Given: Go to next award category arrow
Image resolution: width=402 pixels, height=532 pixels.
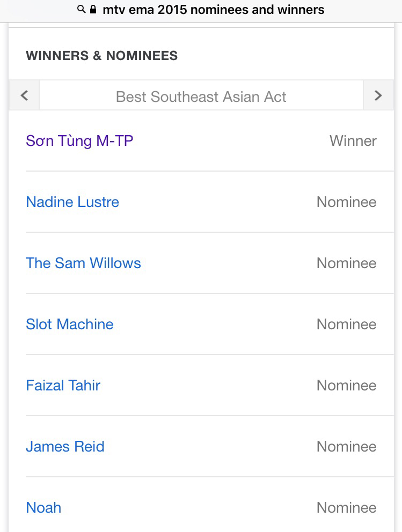Looking at the screenshot, I should tap(378, 96).
